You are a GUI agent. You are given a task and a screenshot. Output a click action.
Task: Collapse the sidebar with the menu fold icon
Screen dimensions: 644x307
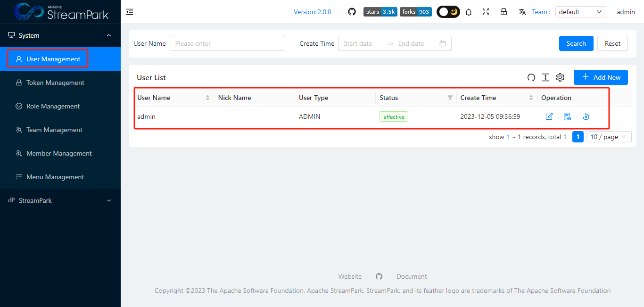click(130, 12)
